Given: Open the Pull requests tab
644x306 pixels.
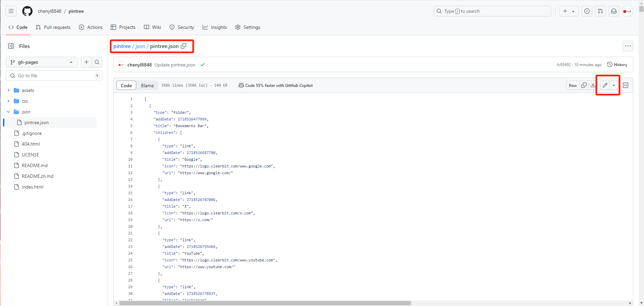Looking at the screenshot, I should click(53, 27).
